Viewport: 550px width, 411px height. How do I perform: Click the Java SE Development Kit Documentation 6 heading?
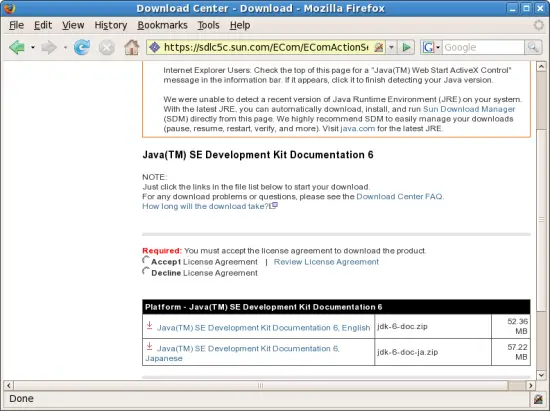click(x=258, y=155)
